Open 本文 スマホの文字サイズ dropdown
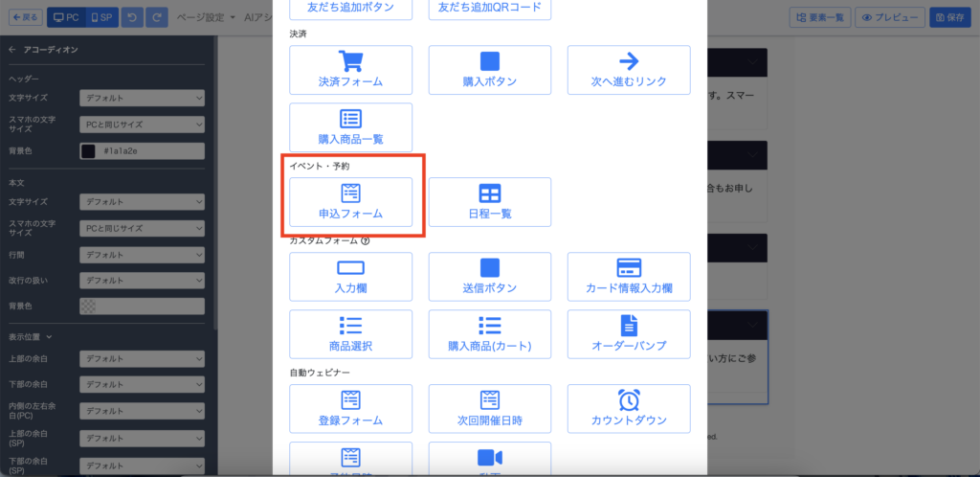Viewport: 980px width, 477px height. [x=142, y=228]
